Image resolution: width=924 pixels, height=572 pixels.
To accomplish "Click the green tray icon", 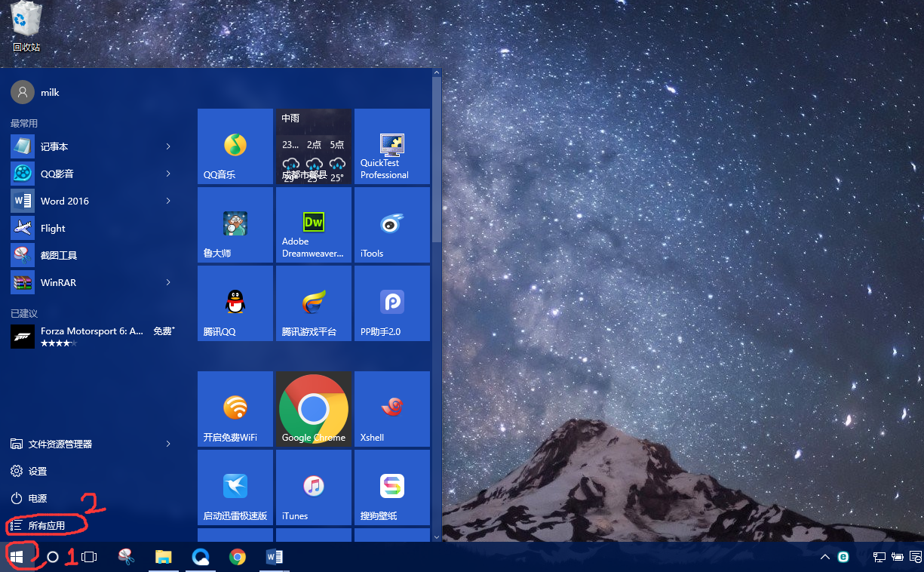I will (844, 557).
